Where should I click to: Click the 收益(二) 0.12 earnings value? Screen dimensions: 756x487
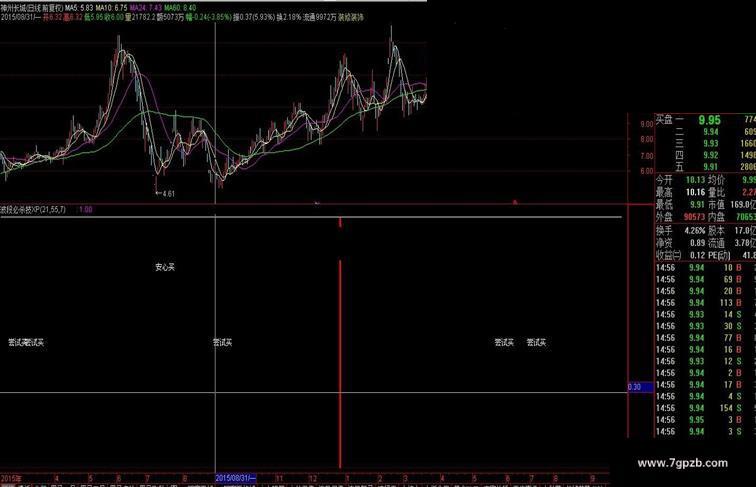pyautogui.click(x=680, y=255)
